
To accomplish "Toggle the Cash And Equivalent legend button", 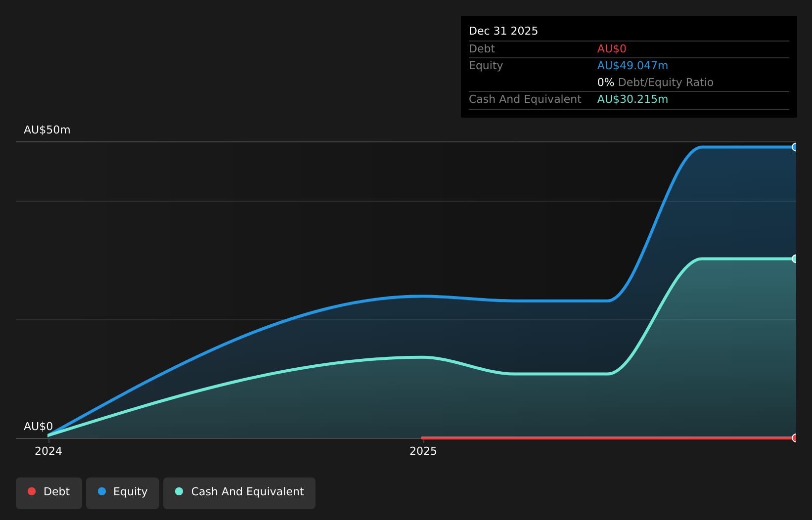I will point(239,493).
